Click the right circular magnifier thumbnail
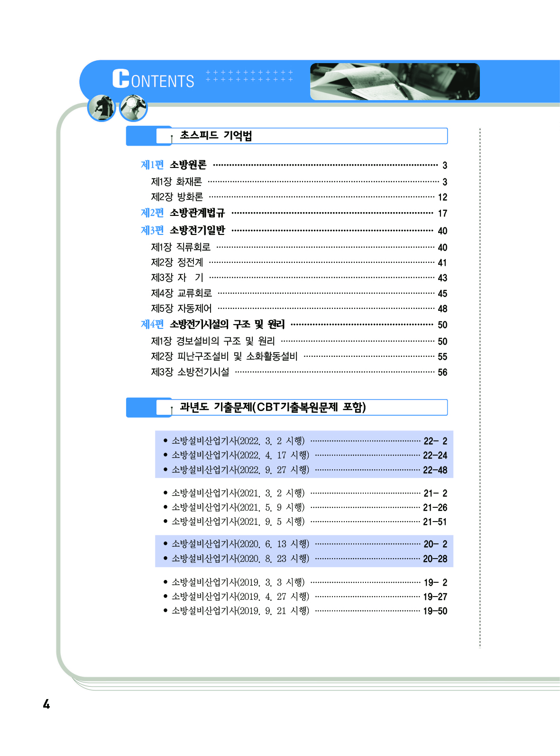 point(133,108)
